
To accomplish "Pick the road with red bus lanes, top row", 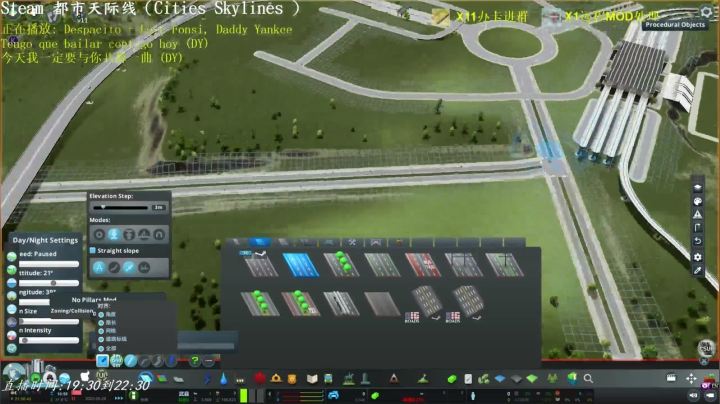I will [x=422, y=264].
